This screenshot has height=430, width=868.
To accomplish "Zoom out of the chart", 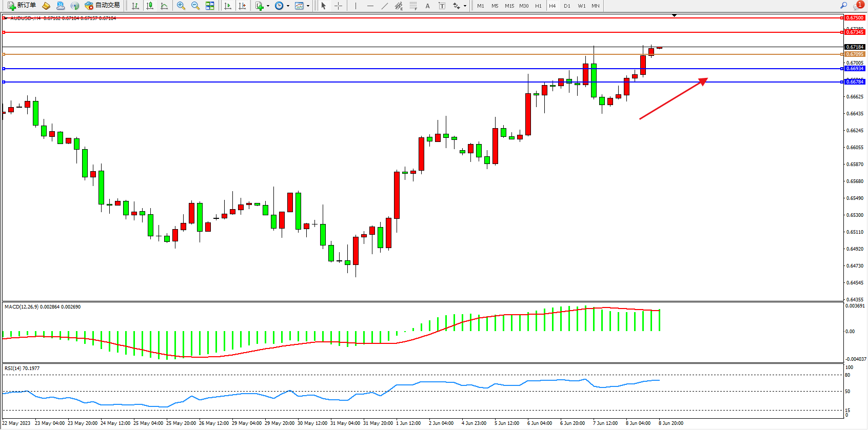I will tap(195, 6).
